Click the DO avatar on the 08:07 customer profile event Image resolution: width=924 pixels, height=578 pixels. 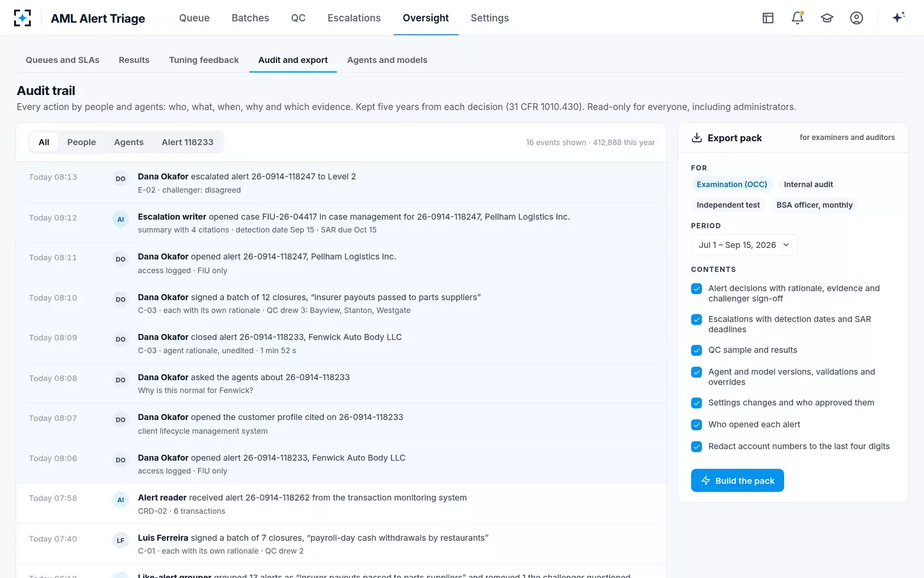pyautogui.click(x=121, y=419)
